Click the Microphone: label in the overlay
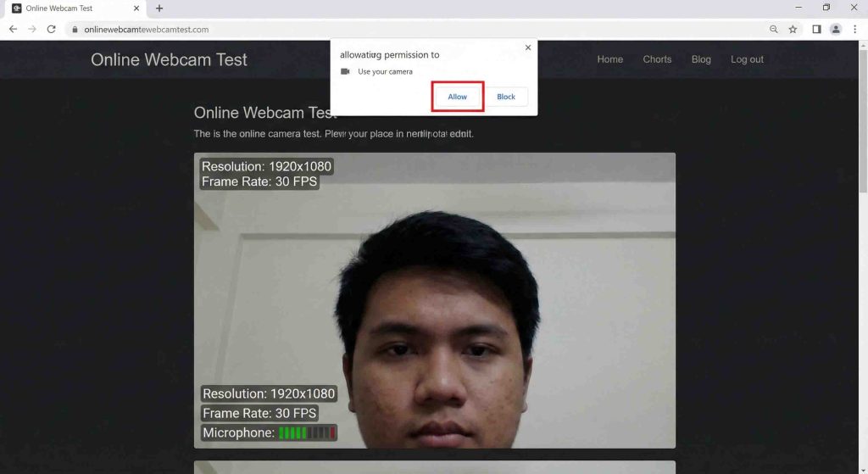Viewport: 868px width, 474px height. click(x=238, y=433)
